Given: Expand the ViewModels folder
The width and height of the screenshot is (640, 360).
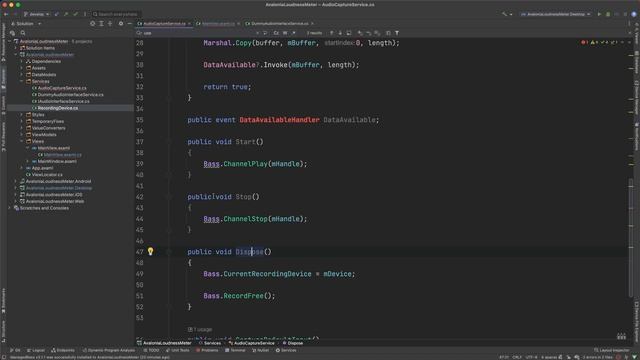Looking at the screenshot, I should (x=22, y=134).
